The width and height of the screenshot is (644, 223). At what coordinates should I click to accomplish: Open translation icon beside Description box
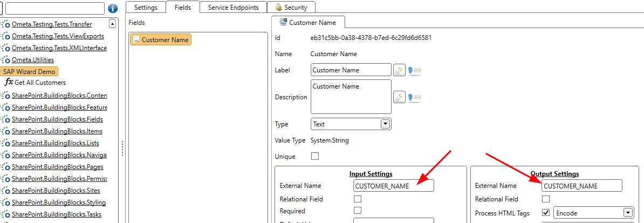point(414,97)
